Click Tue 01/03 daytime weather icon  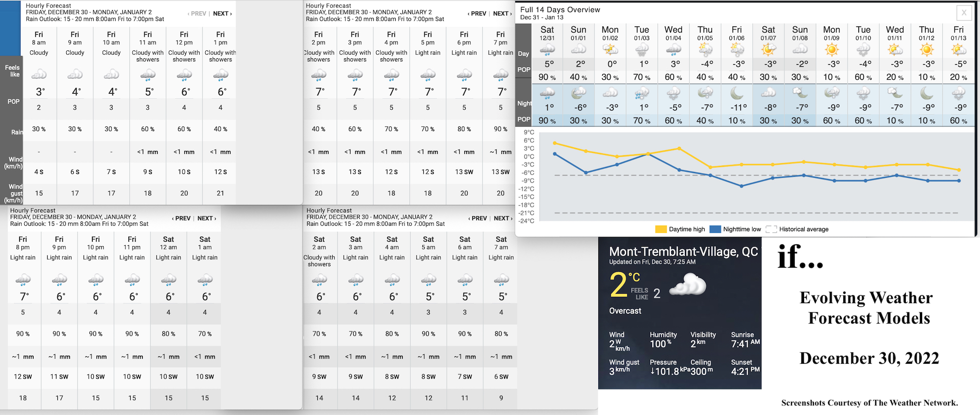pyautogui.click(x=642, y=49)
